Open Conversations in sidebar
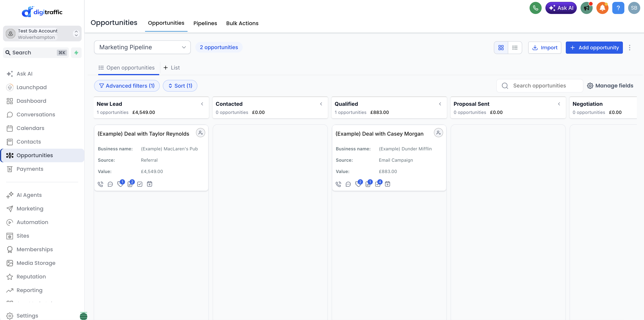The height and width of the screenshot is (320, 644). (x=42, y=114)
